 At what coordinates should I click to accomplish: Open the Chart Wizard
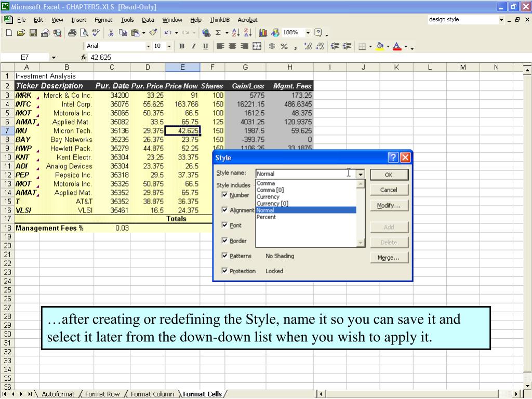pos(263,33)
